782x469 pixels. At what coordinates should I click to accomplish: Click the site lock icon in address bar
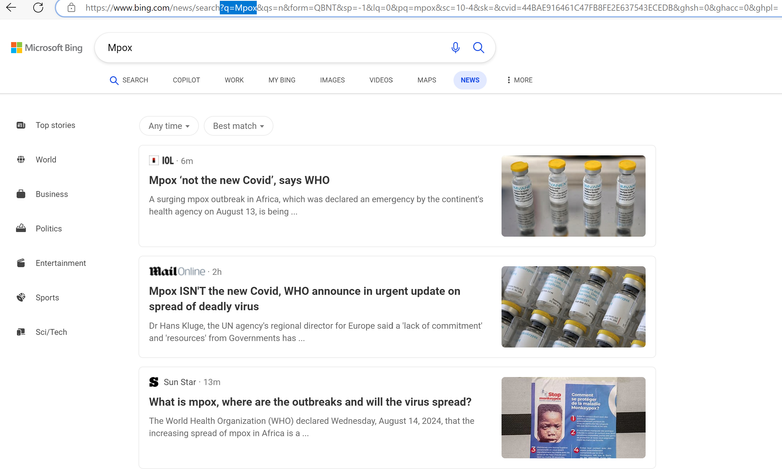pyautogui.click(x=71, y=7)
